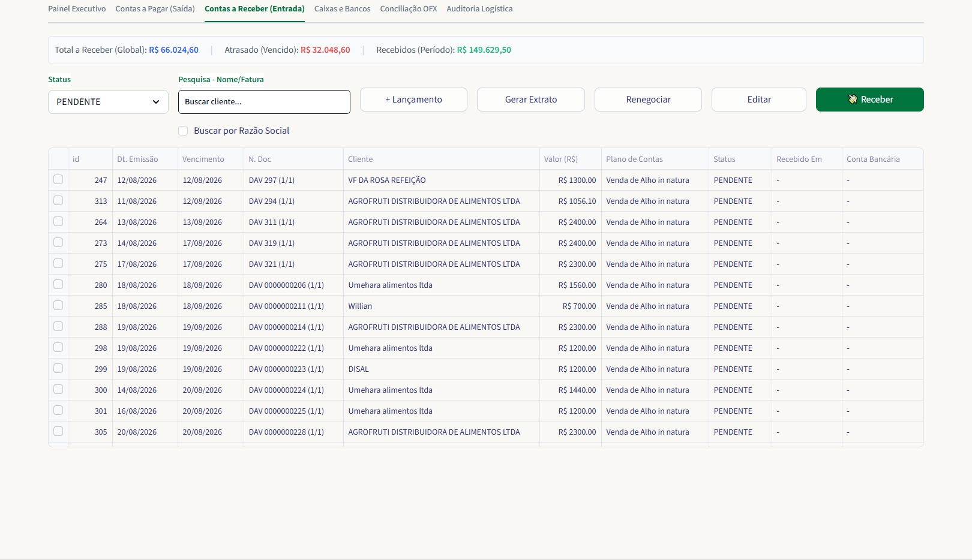This screenshot has height=560, width=972.
Task: Check row 247 VF DA ROSA REFEIÇÃO
Action: [x=58, y=179]
